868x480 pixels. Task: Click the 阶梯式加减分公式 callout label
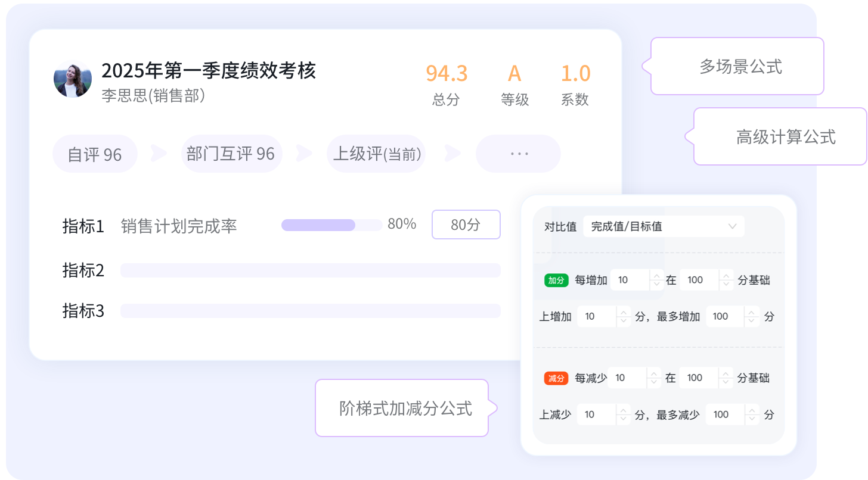pyautogui.click(x=405, y=409)
